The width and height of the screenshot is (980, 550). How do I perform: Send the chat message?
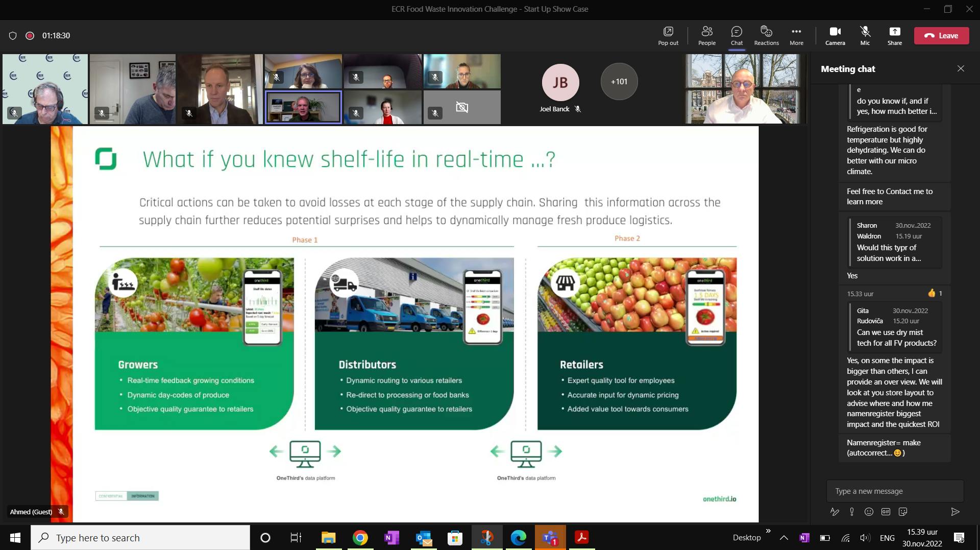955,512
